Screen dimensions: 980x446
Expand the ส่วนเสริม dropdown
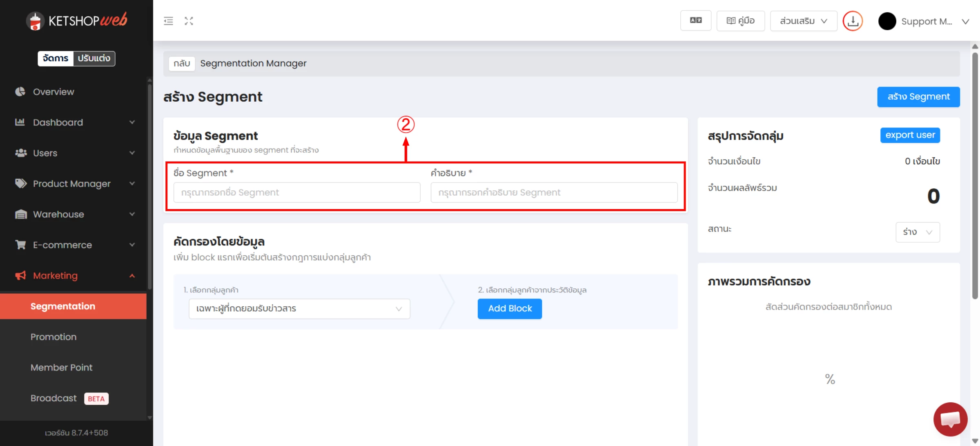(803, 21)
